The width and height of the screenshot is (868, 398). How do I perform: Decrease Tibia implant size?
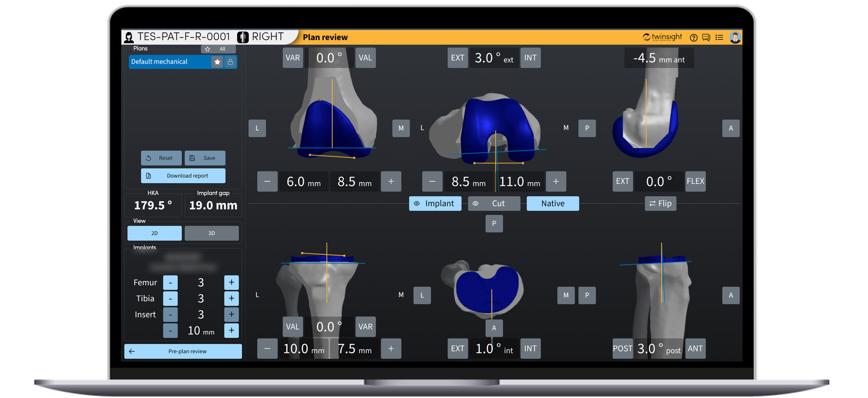[x=170, y=298]
